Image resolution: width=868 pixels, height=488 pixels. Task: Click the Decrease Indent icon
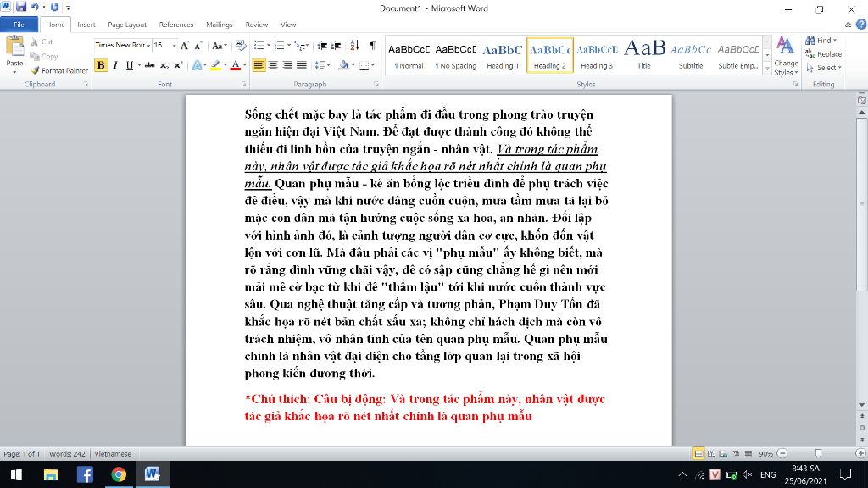click(321, 46)
